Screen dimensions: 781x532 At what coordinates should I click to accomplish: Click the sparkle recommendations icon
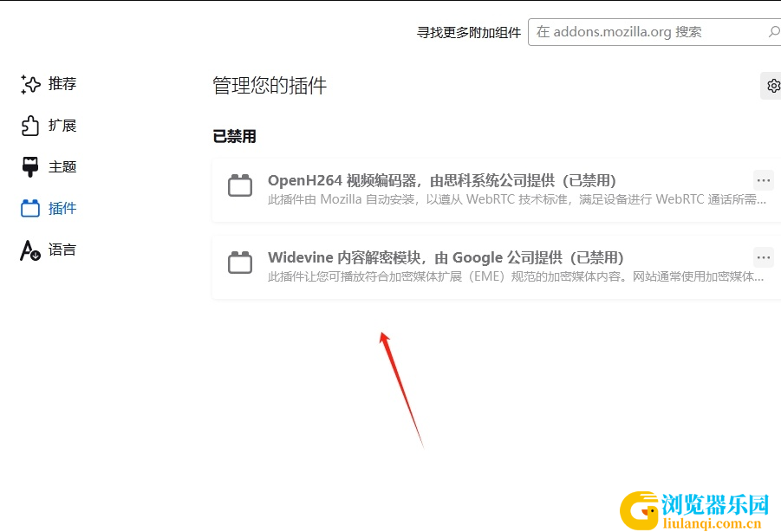coord(30,84)
